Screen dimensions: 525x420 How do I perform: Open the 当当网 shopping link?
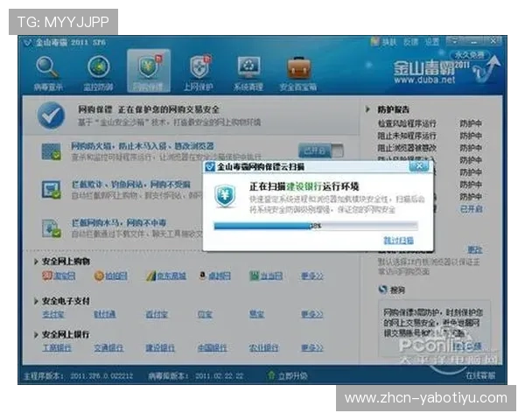tap(271, 276)
